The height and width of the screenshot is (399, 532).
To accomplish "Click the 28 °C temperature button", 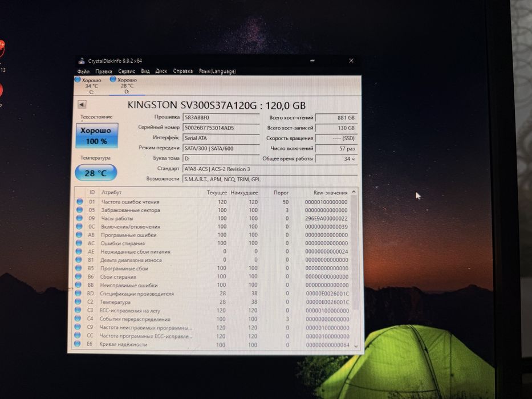I will click(96, 173).
